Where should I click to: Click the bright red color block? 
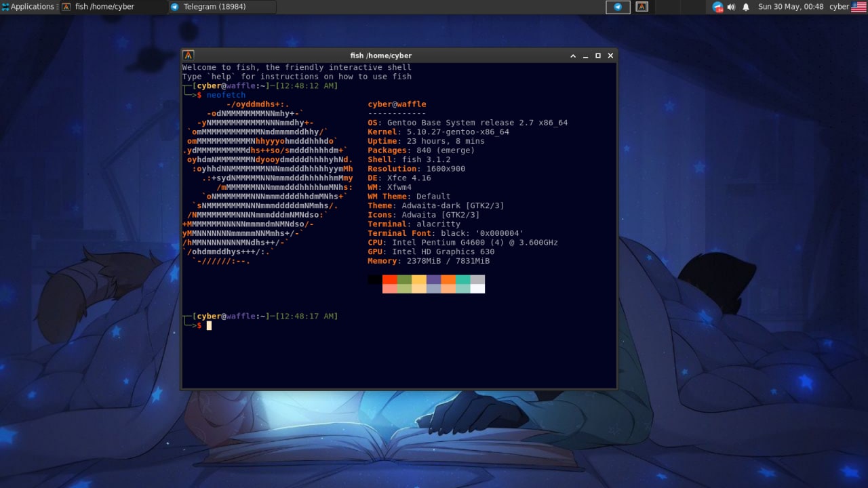[389, 279]
